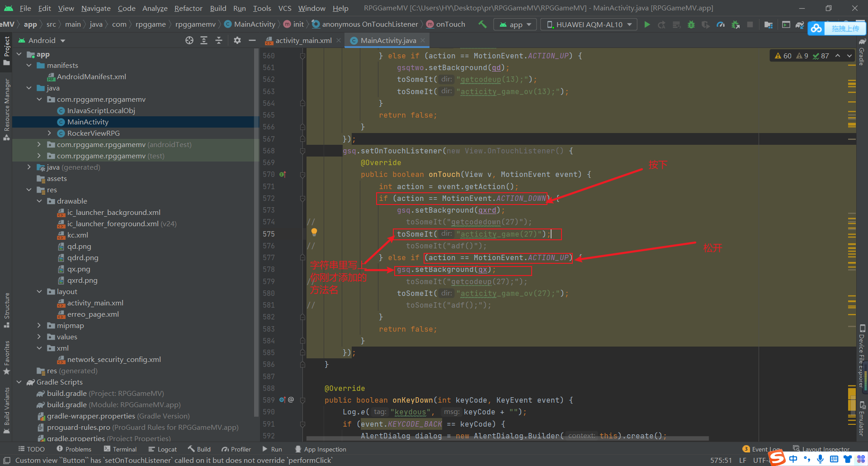The image size is (868, 466).
Task: Open the Android project view dropdown
Action: (42, 41)
